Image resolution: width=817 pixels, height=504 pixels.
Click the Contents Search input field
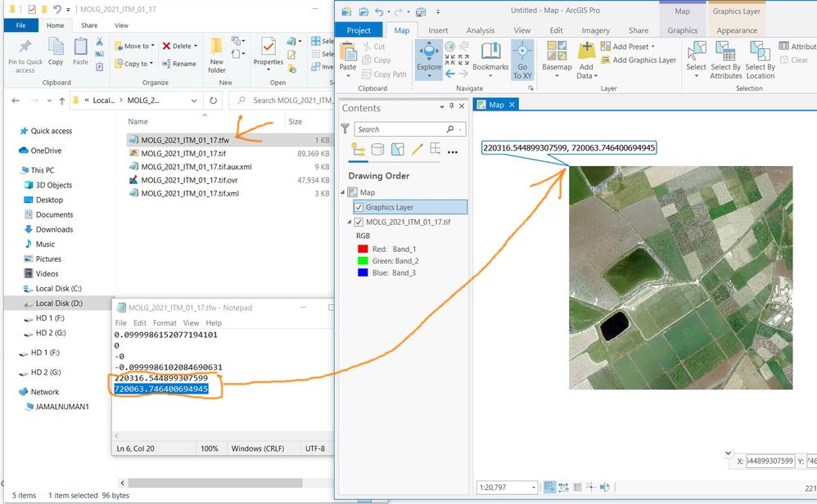pyautogui.click(x=410, y=129)
